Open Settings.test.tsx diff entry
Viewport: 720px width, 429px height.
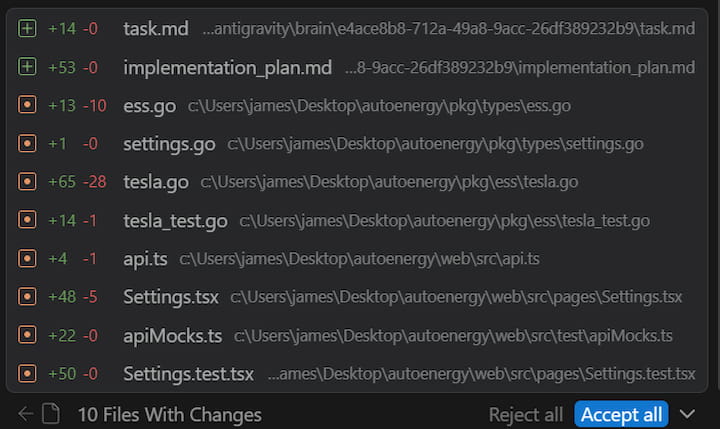188,374
